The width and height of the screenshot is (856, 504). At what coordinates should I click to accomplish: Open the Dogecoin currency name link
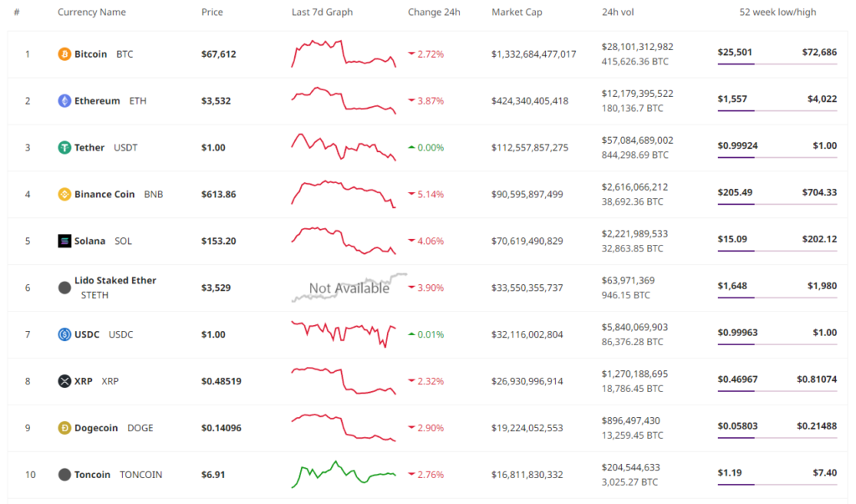click(96, 428)
